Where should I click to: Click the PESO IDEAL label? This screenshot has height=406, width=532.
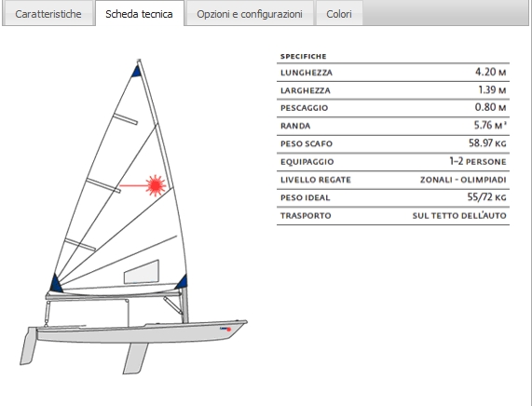[x=305, y=197]
